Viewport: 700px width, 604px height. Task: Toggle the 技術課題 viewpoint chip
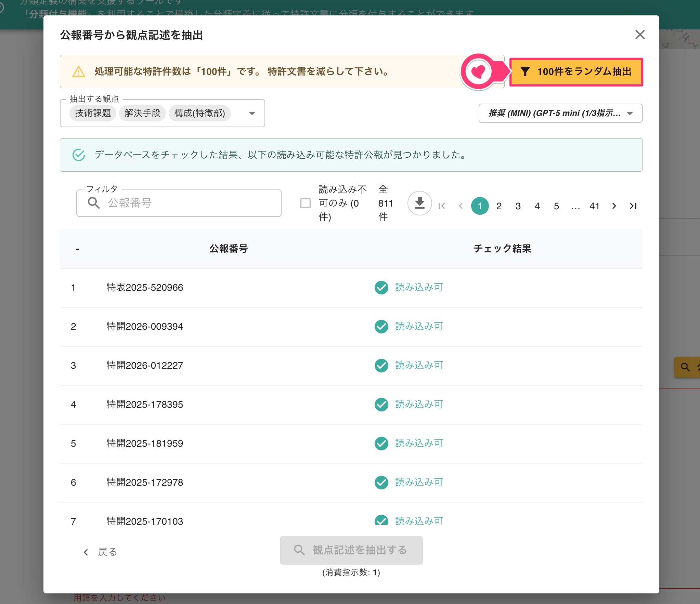93,113
